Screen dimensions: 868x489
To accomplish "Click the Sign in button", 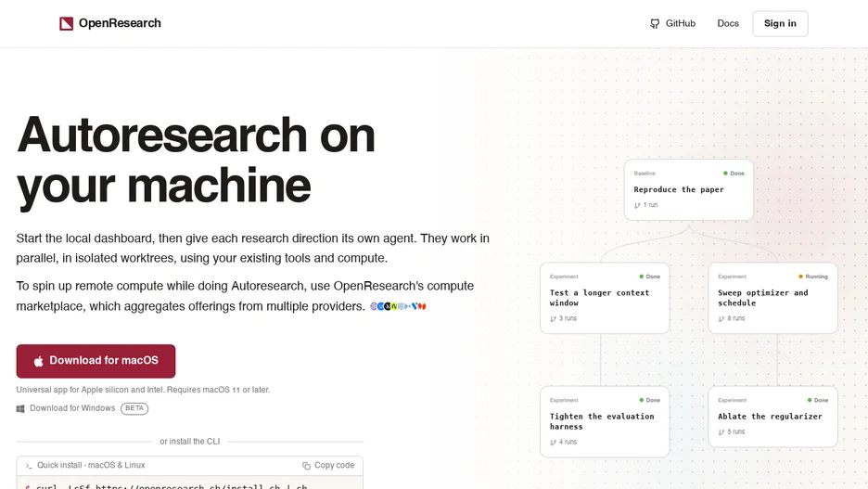I will 780,23.
